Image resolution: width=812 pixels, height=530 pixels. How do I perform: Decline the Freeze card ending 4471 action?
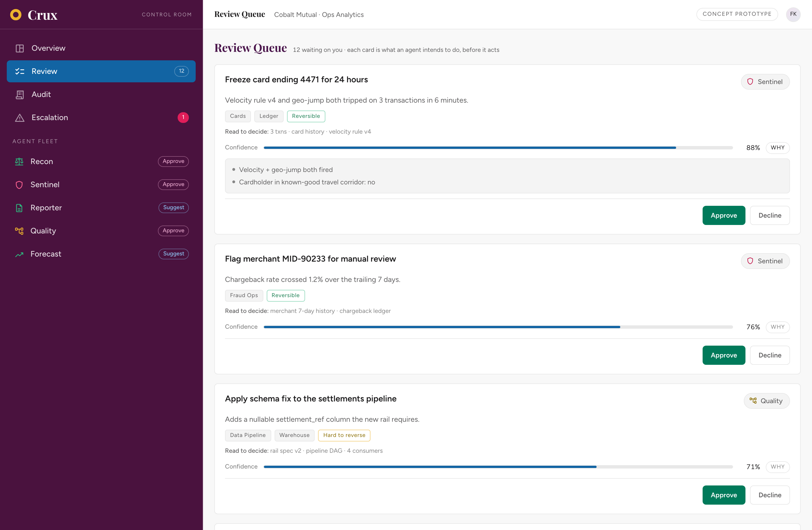770,216
